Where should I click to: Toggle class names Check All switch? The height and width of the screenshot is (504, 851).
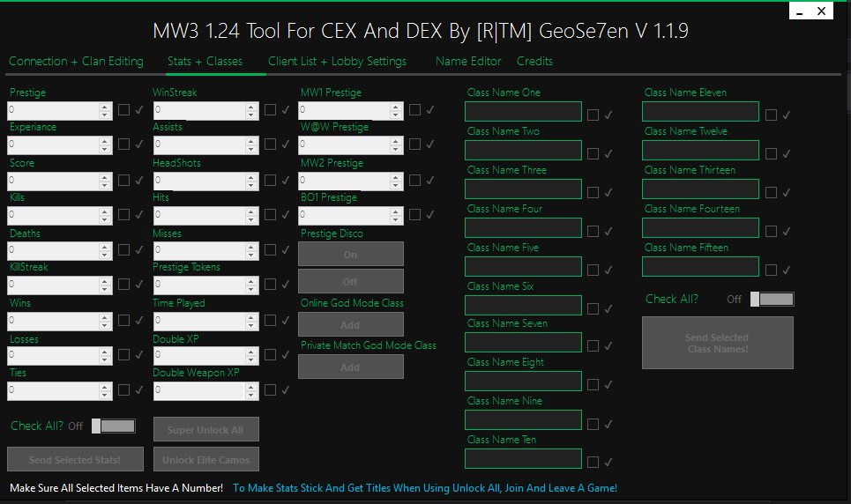point(773,299)
